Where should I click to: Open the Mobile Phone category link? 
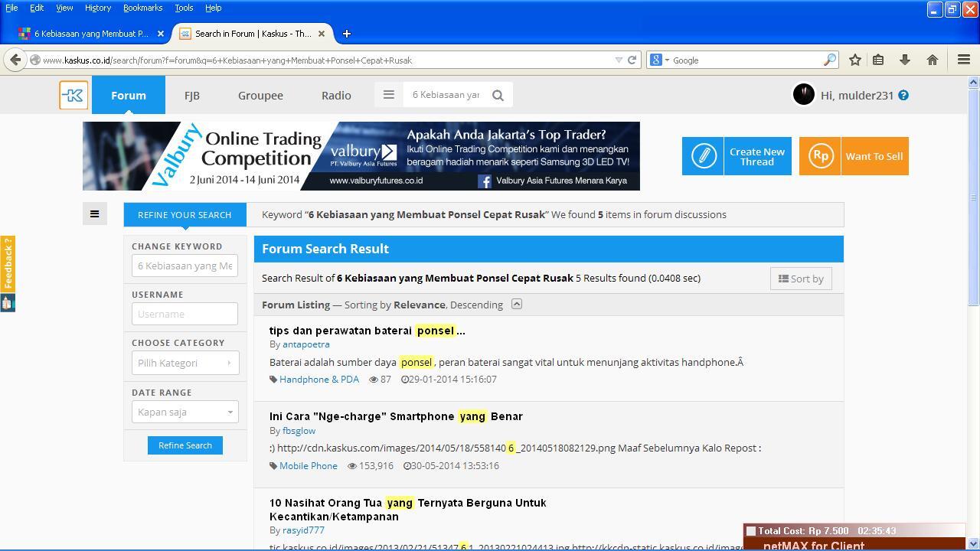309,466
